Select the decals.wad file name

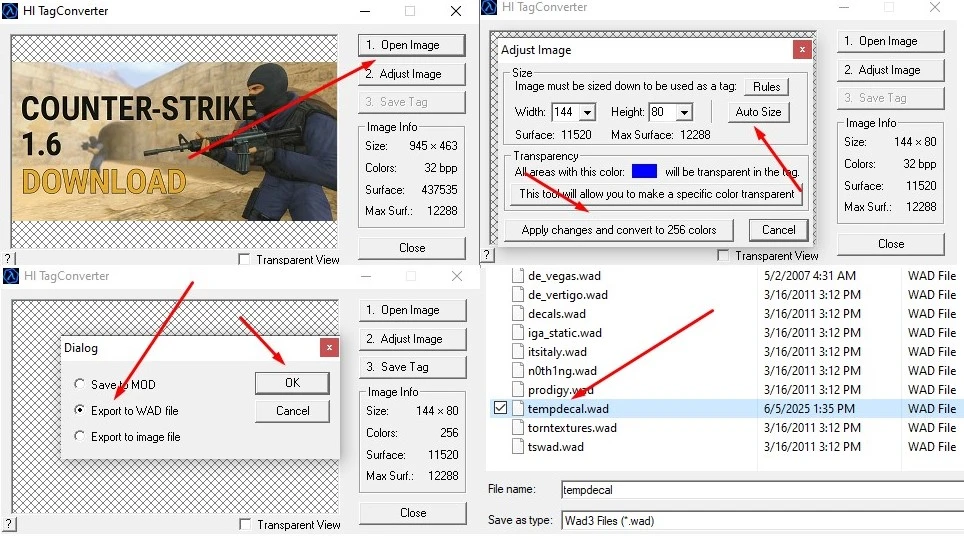556,314
